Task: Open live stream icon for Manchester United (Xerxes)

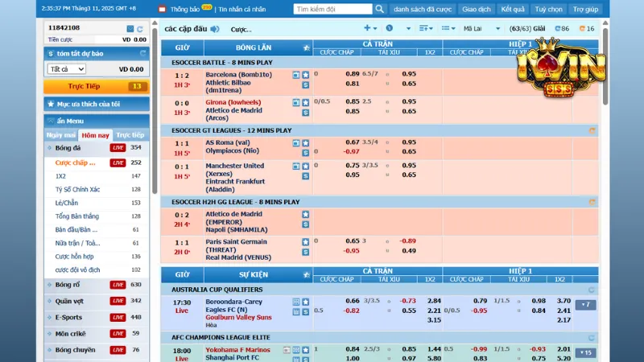Action: coord(296,167)
